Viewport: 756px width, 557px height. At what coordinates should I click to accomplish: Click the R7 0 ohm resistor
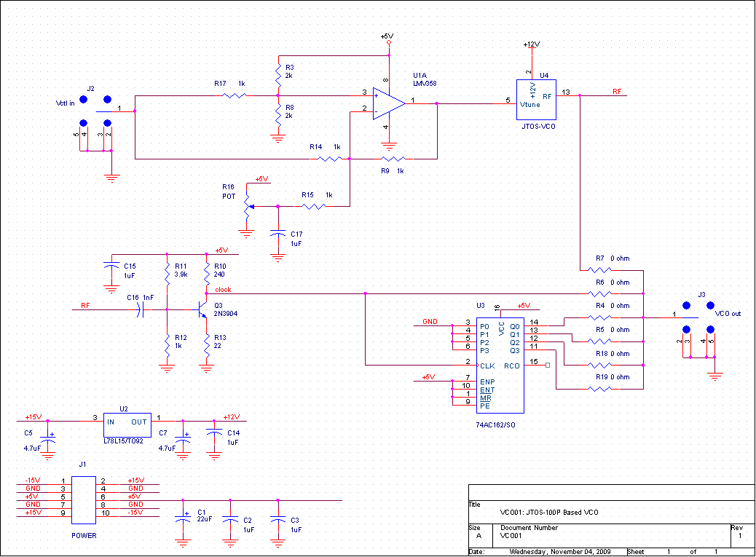tap(599, 269)
